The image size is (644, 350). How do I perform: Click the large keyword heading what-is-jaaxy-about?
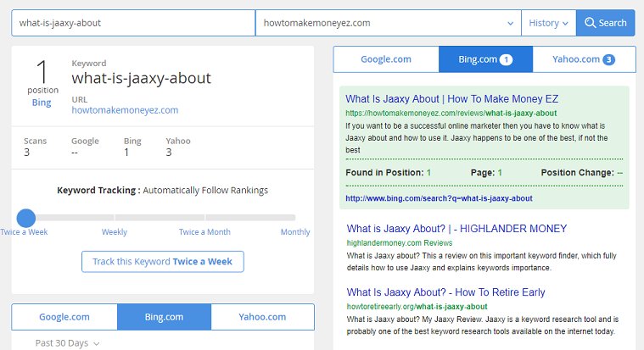click(142, 78)
